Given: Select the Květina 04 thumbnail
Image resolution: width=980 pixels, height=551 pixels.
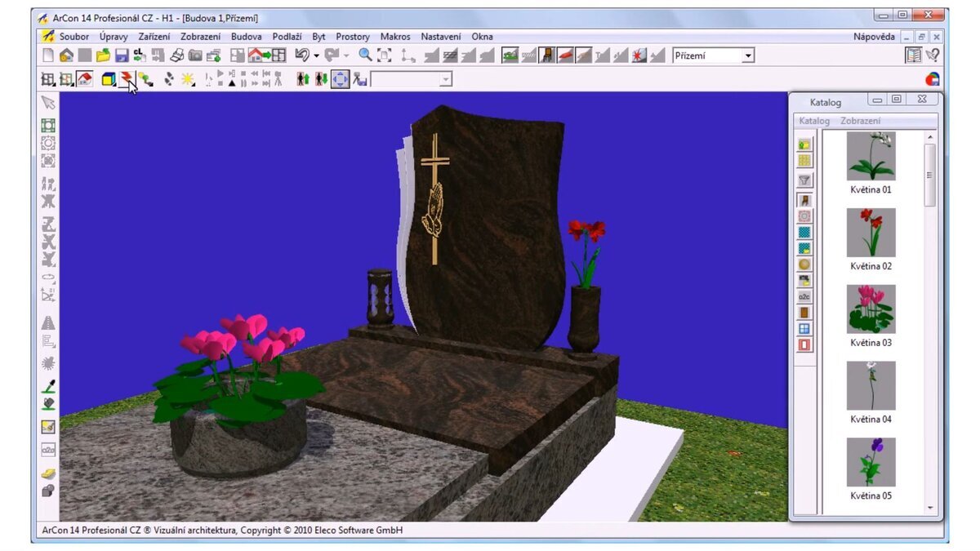Looking at the screenshot, I should (x=871, y=385).
